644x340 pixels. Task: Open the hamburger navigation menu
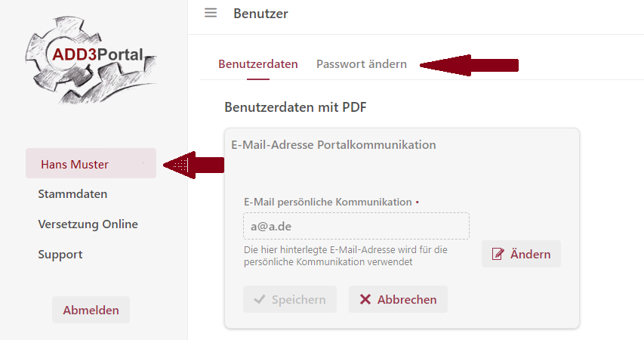(x=211, y=13)
